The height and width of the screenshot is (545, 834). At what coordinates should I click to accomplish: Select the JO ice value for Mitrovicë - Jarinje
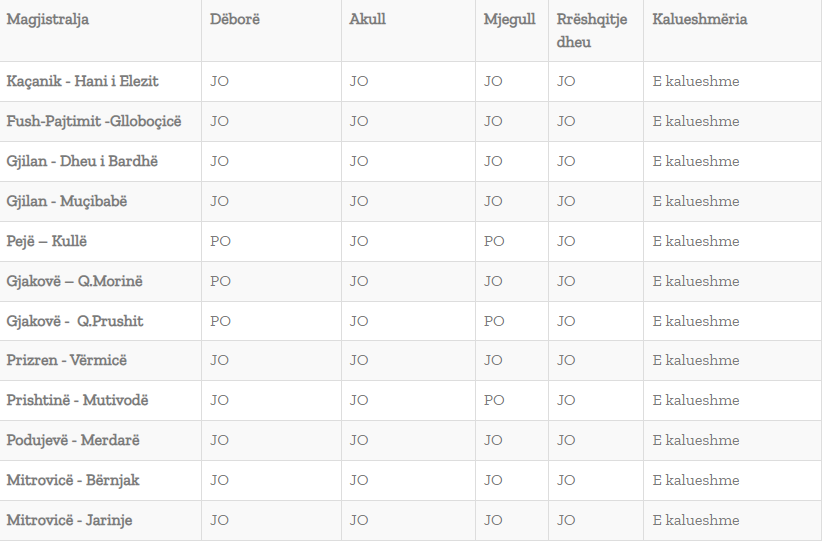click(x=359, y=521)
